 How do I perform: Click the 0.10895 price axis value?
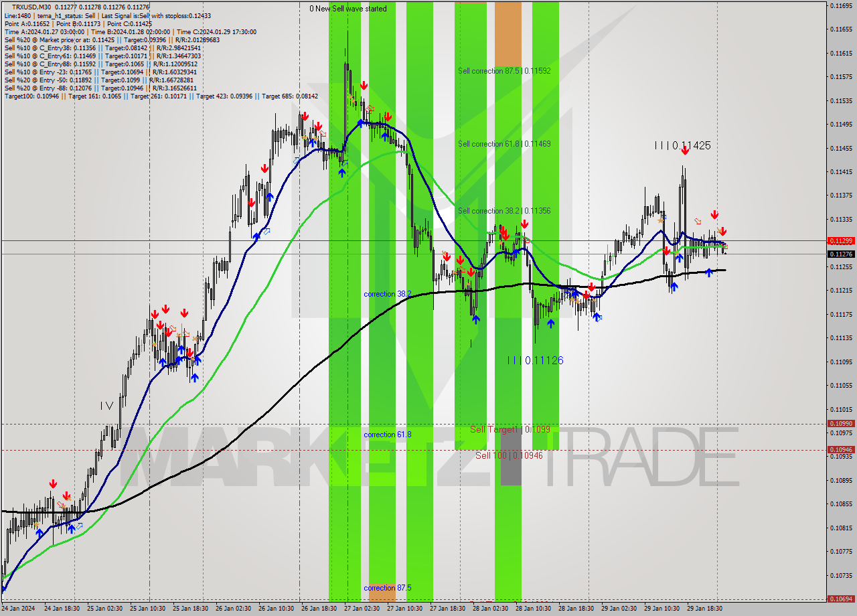[840, 480]
